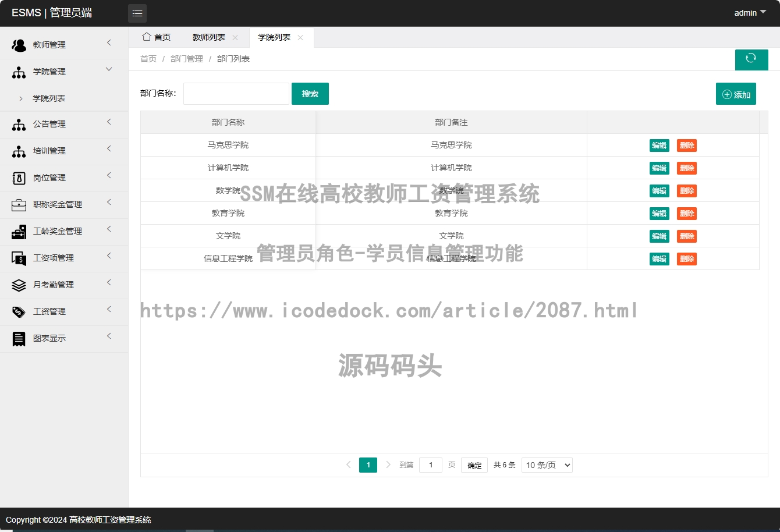The image size is (780, 532).
Task: Edit the 计算机学院 row
Action: point(660,168)
